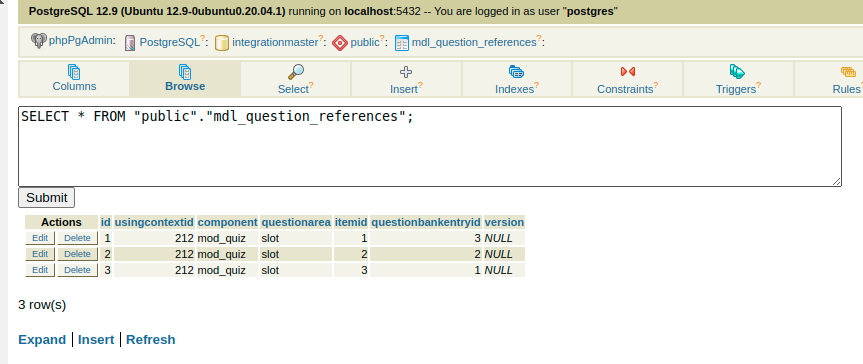863x364 pixels.
Task: Click the Insert link below results
Action: click(x=96, y=339)
